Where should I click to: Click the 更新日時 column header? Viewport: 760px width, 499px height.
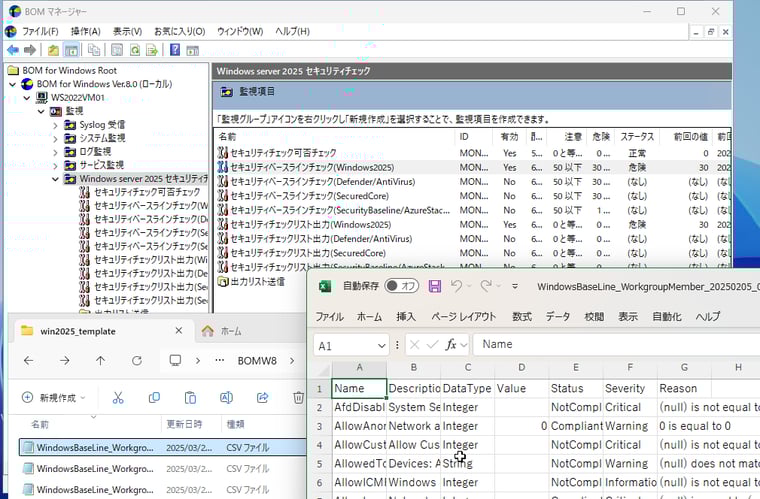(x=184, y=424)
